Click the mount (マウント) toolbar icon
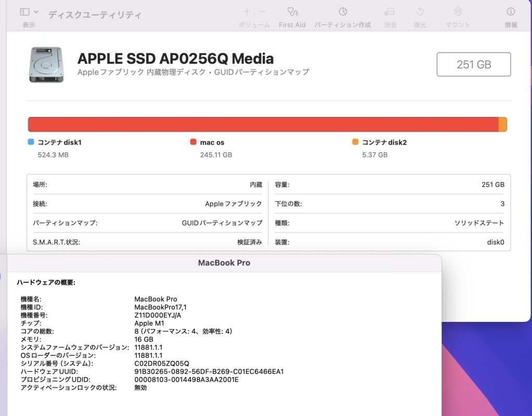 (458, 11)
